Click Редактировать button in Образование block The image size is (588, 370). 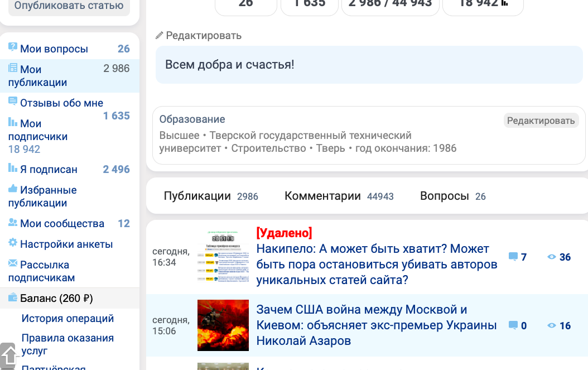click(x=541, y=121)
